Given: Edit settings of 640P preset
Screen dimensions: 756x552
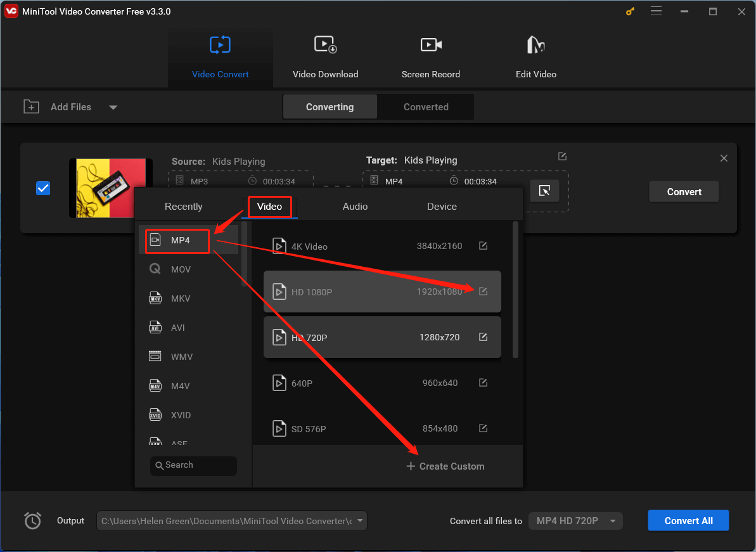Looking at the screenshot, I should pos(483,382).
